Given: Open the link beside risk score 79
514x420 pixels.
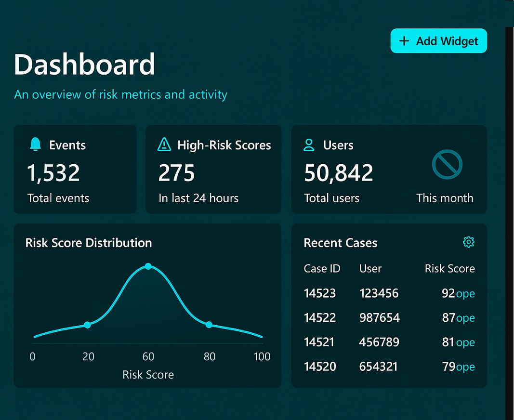Looking at the screenshot, I should coord(465,367).
